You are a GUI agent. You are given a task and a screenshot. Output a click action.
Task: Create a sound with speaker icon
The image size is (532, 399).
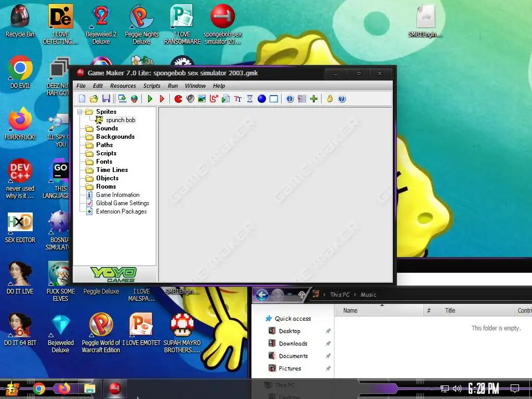pyautogui.click(x=190, y=99)
